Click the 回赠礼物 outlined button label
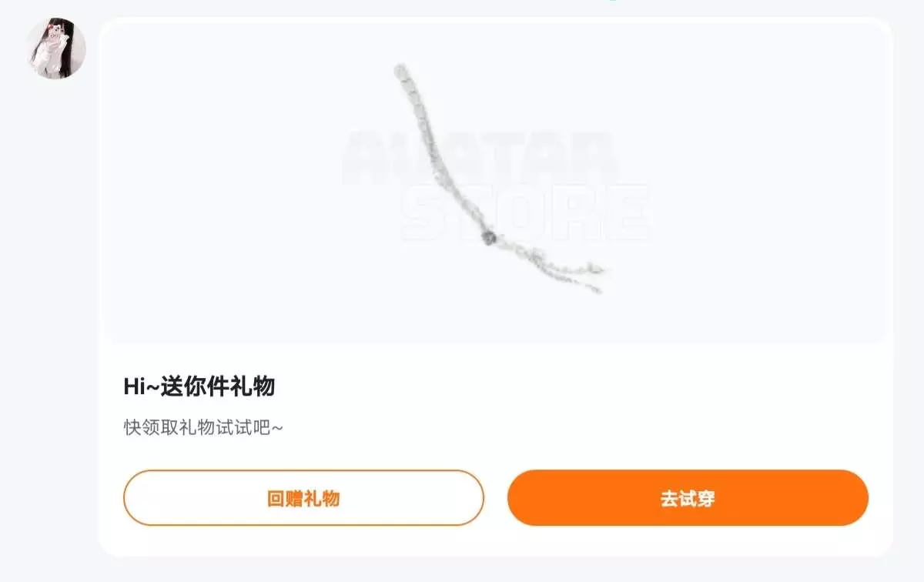This screenshot has width=924, height=582. click(x=303, y=498)
